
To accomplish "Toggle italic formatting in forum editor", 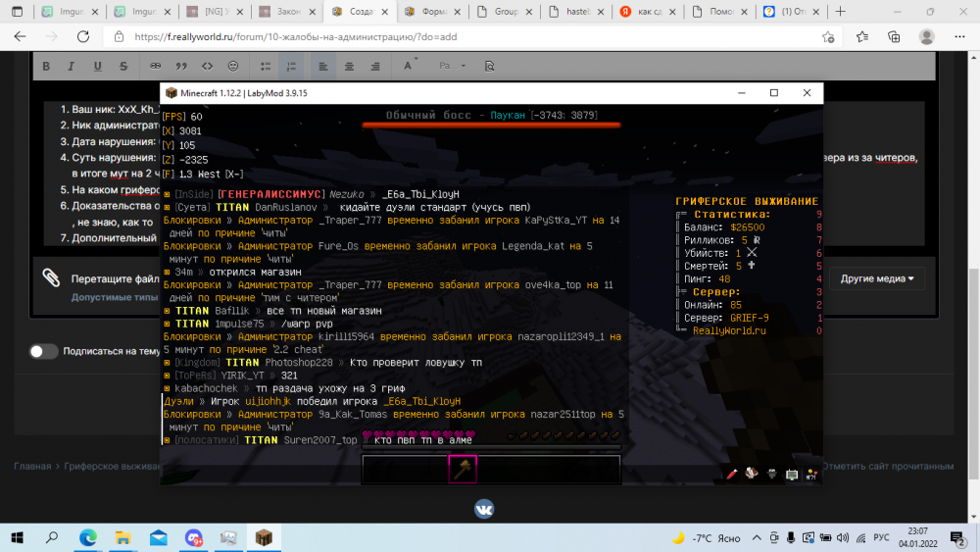I will pos(71,66).
